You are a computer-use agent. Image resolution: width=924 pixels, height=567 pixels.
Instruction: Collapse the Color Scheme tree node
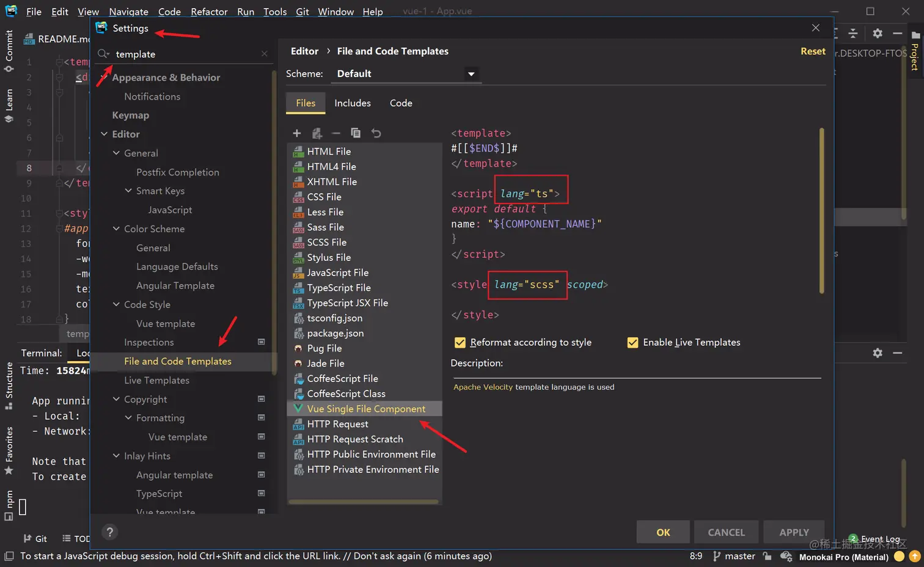[x=116, y=229]
